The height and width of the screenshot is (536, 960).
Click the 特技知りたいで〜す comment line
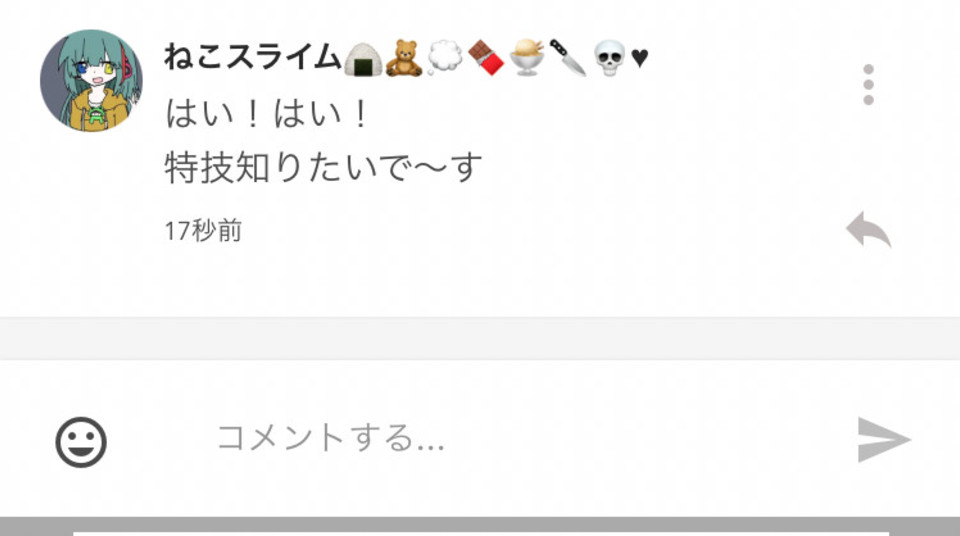coord(323,167)
